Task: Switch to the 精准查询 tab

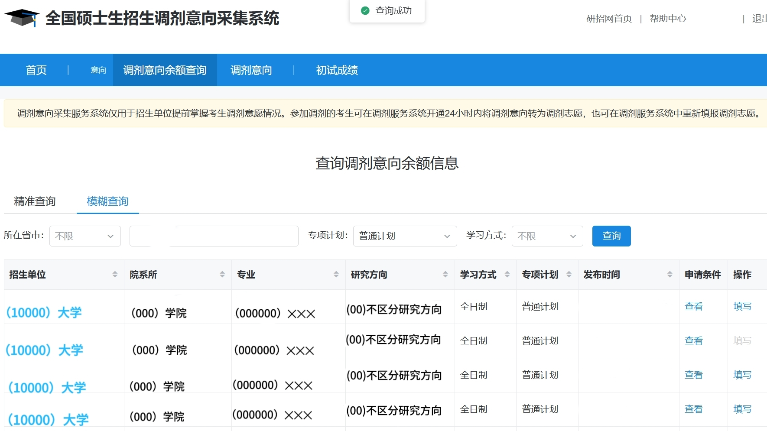Action: tap(35, 201)
